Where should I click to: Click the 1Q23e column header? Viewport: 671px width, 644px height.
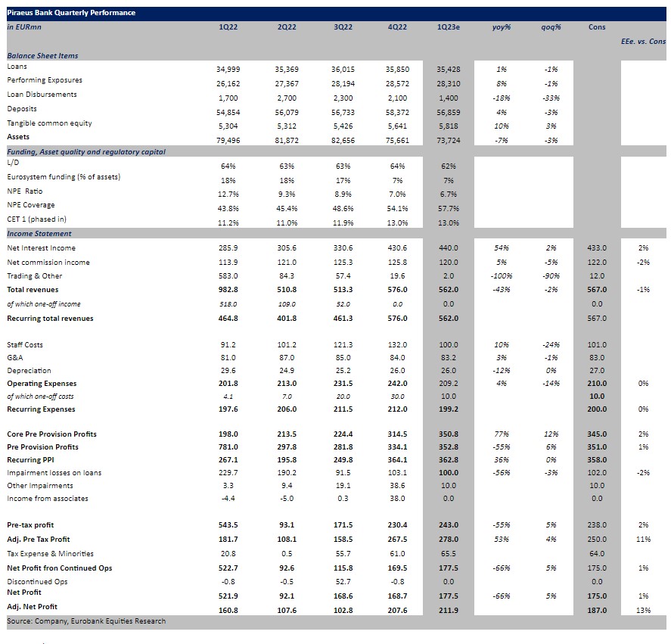pos(449,27)
